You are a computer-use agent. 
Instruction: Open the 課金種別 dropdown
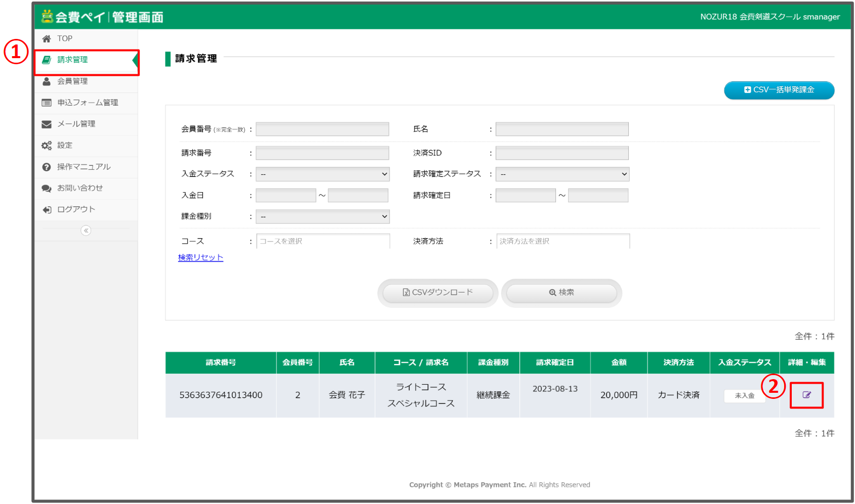(x=322, y=216)
